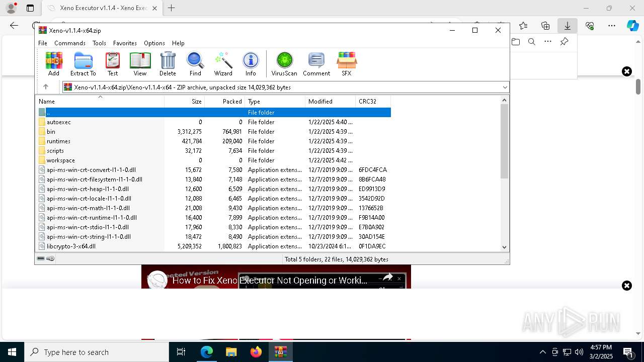The width and height of the screenshot is (644, 362).
Task: Run the Test archive tool
Action: (113, 64)
